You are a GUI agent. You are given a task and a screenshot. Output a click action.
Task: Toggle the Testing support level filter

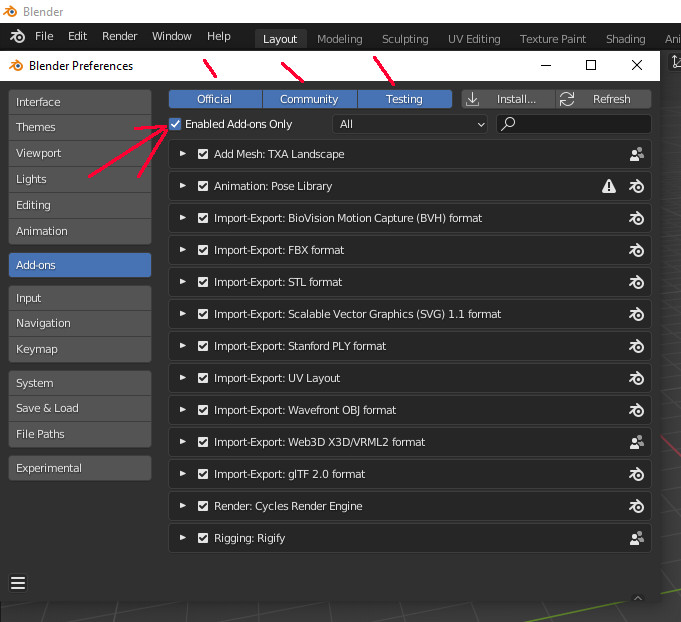[x=405, y=99]
